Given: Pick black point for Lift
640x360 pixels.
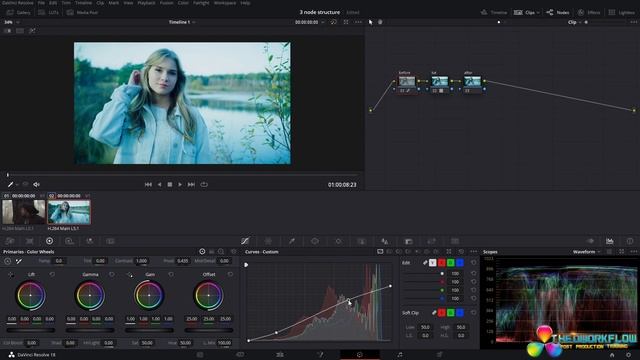Looking at the screenshot, I should [11, 275].
